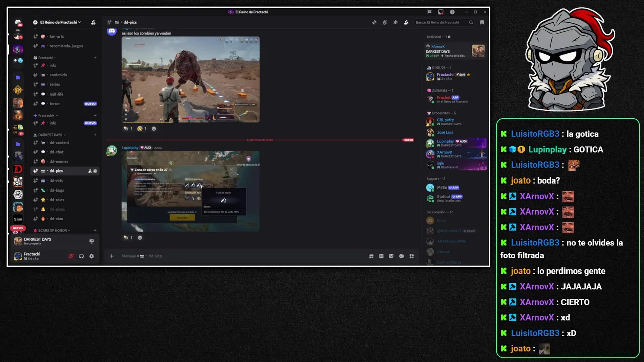Open the recomienda-juegos channel
Screen dimensions: 644x362
65,46
